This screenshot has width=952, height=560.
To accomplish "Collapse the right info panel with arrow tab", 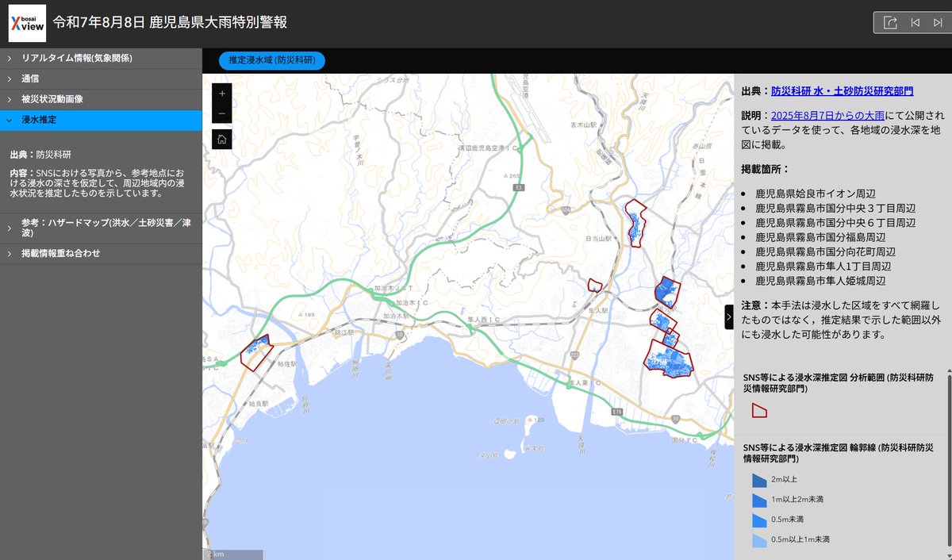I will tap(729, 316).
